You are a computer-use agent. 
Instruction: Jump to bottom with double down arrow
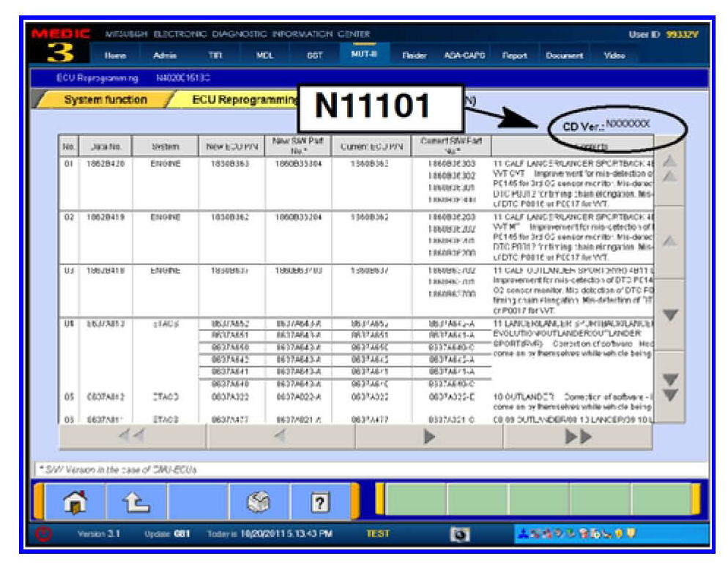(669, 387)
